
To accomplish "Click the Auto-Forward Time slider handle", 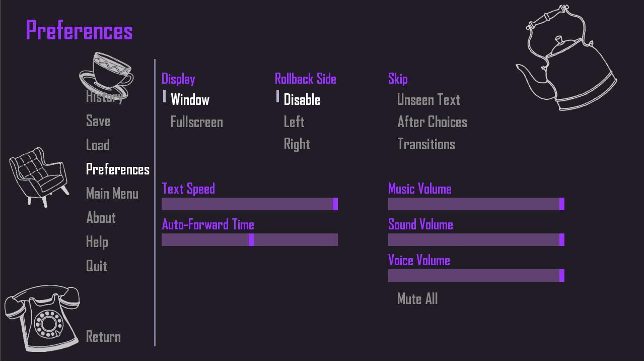I will pos(251,240).
